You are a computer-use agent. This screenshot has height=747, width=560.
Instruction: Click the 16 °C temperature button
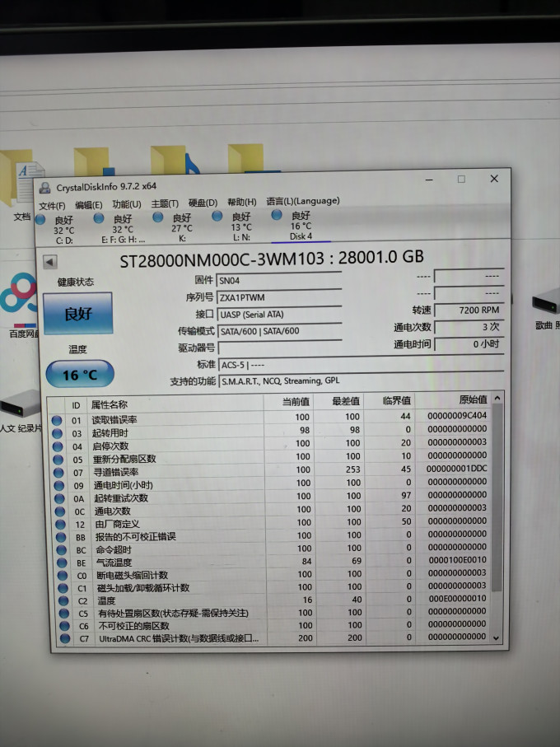[x=80, y=375]
